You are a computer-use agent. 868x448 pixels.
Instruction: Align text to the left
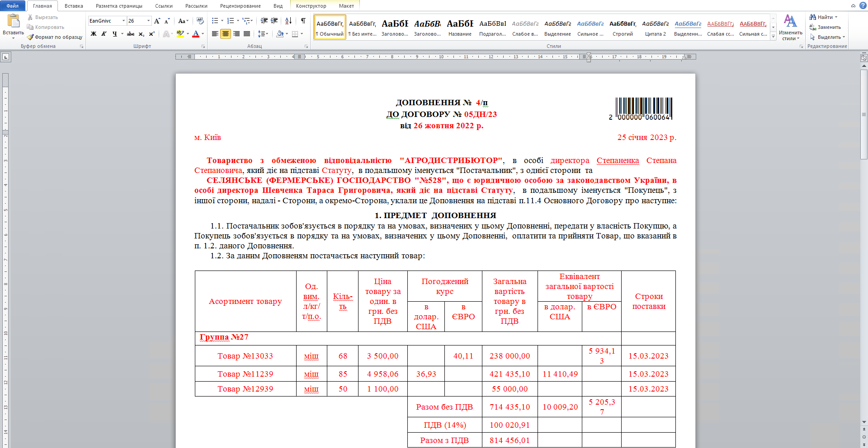point(215,34)
